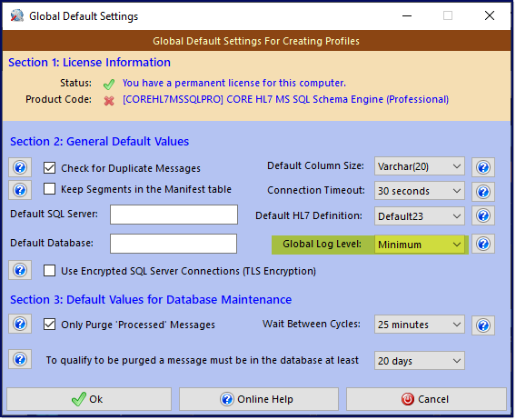516x420 pixels.
Task: Enable Use Encrypted SQL Server Connections checkbox
Action: [x=49, y=271]
